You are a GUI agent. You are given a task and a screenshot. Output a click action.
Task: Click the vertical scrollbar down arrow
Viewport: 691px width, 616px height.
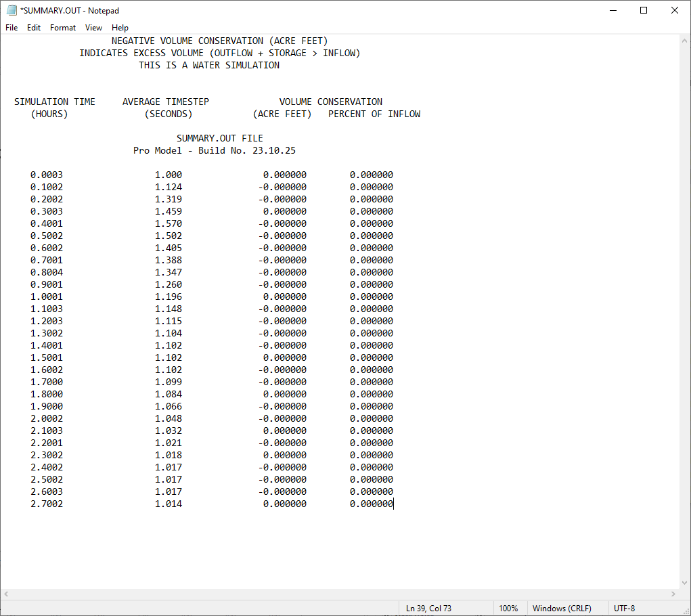[x=685, y=583]
